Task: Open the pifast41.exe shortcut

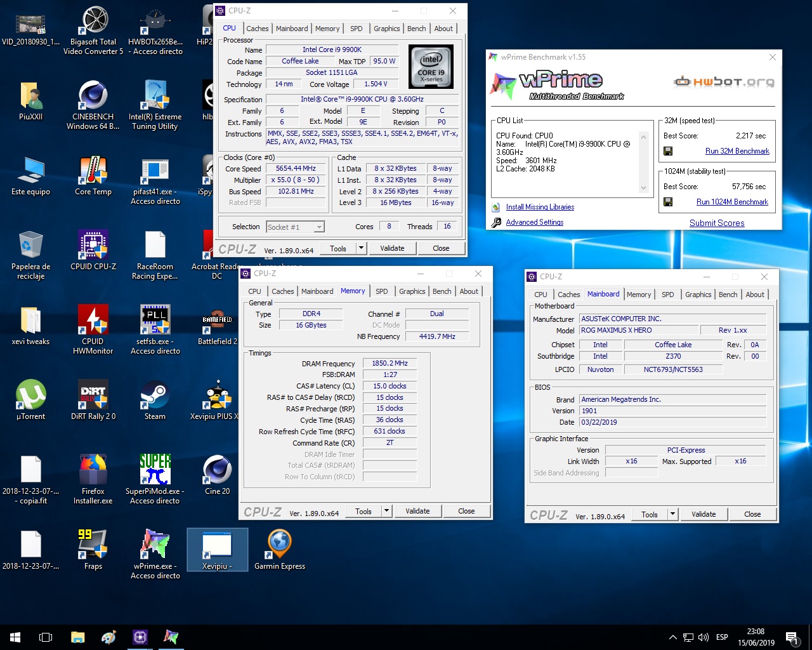Action: pyautogui.click(x=155, y=180)
